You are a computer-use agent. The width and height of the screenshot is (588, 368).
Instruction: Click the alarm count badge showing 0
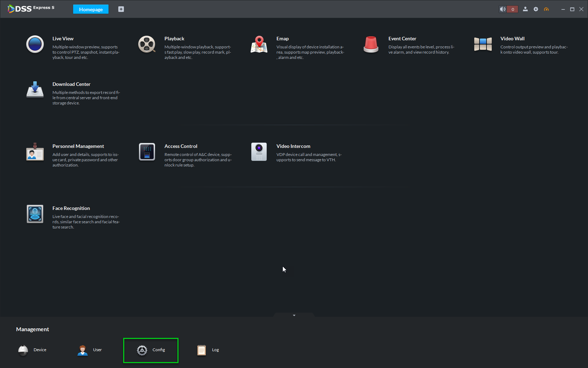pyautogui.click(x=513, y=9)
